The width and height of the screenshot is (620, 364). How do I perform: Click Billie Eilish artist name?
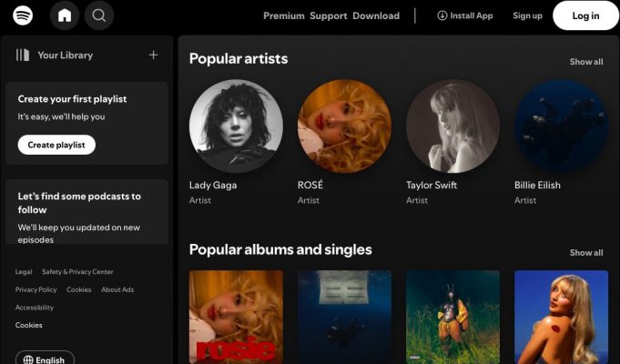pyautogui.click(x=537, y=185)
